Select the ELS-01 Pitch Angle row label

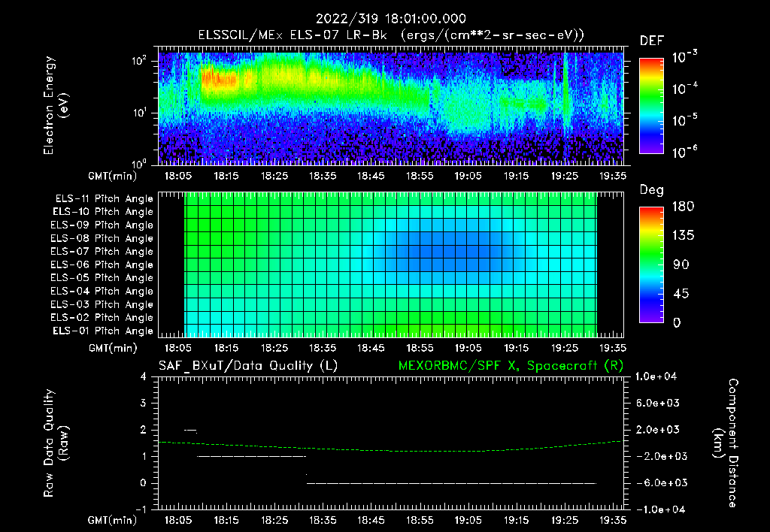pyautogui.click(x=102, y=331)
